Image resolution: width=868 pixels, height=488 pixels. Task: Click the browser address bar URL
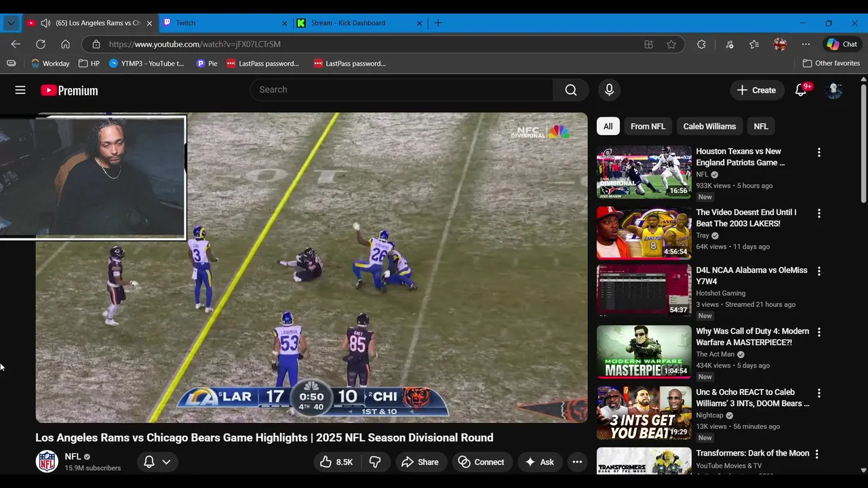click(194, 44)
